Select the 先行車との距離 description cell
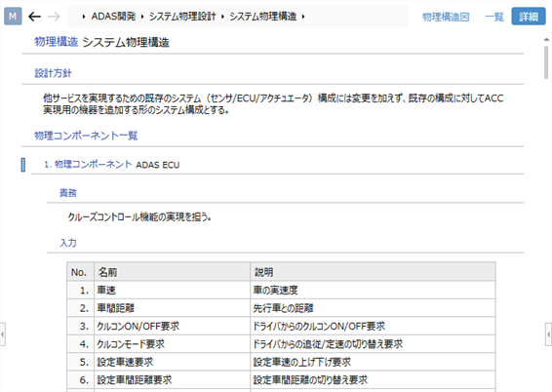 click(x=373, y=308)
